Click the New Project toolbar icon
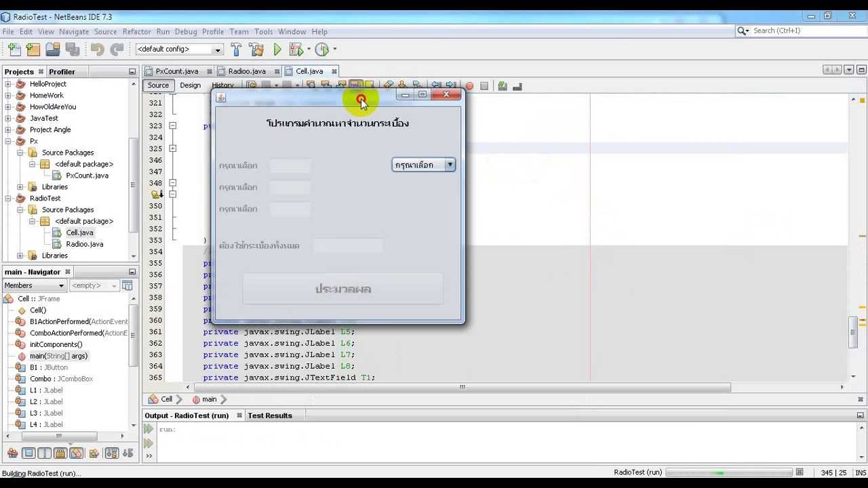The image size is (868, 488). pos(33,49)
